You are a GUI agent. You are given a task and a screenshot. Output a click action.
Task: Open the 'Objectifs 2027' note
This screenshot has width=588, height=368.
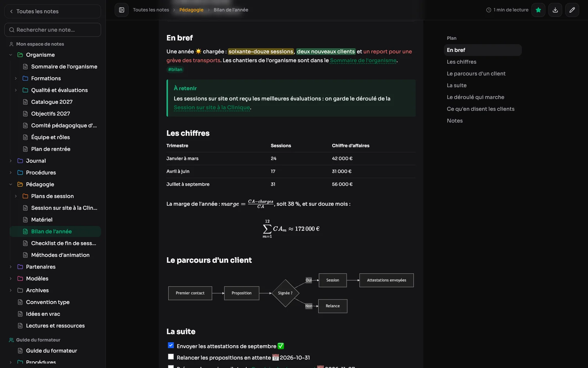pos(55,114)
